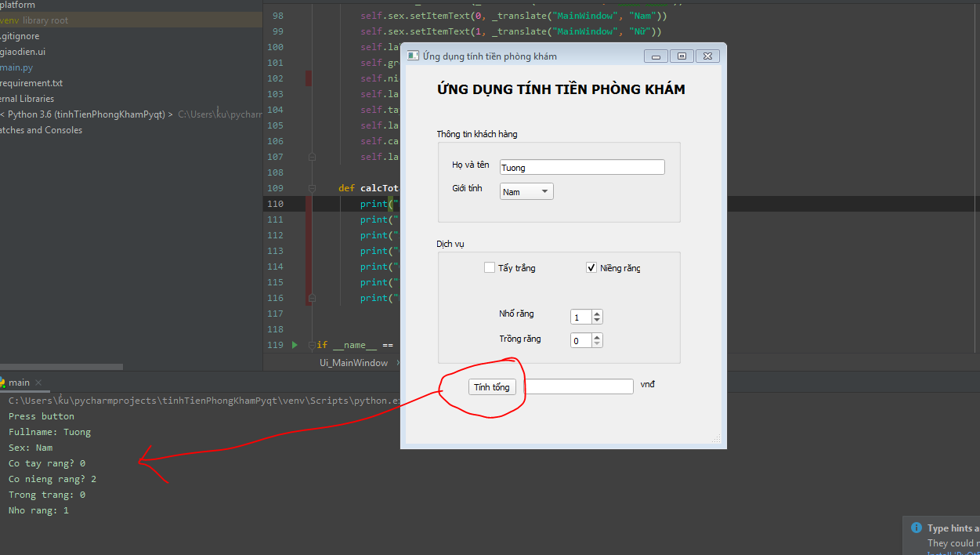The image size is (980, 555).
Task: Increase Nhổ răng value with the up arrow
Action: 596,313
